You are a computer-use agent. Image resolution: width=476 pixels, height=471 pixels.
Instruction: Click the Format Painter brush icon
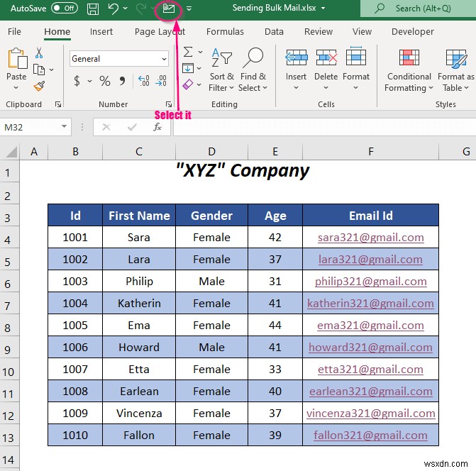tap(39, 87)
